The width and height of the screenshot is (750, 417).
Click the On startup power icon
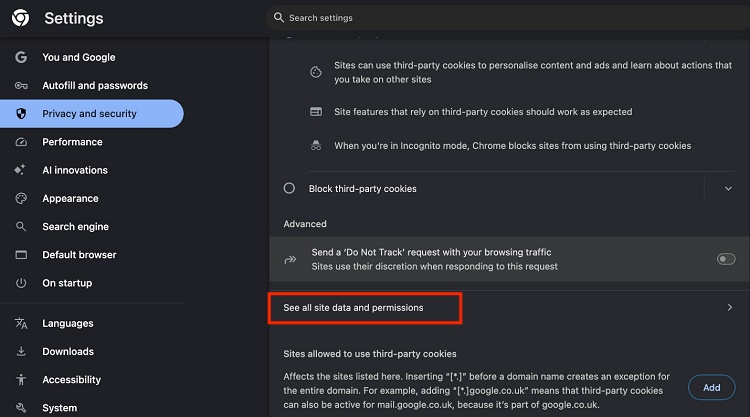point(21,283)
